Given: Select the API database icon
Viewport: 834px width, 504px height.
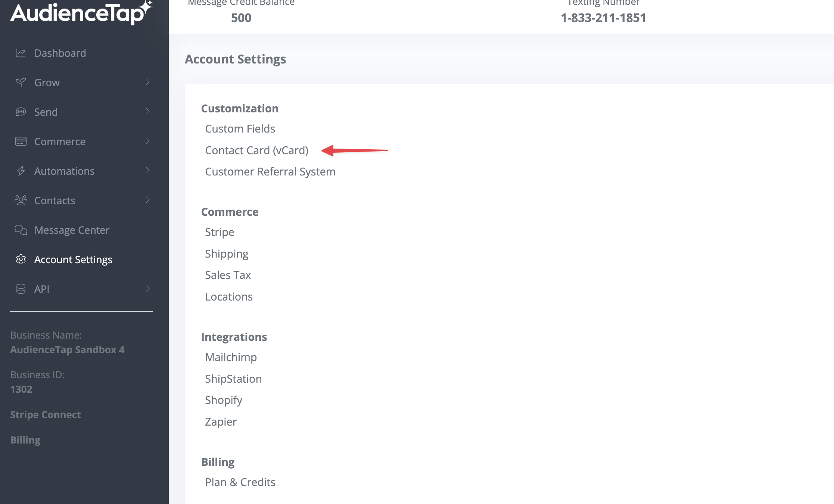Looking at the screenshot, I should pyautogui.click(x=21, y=289).
